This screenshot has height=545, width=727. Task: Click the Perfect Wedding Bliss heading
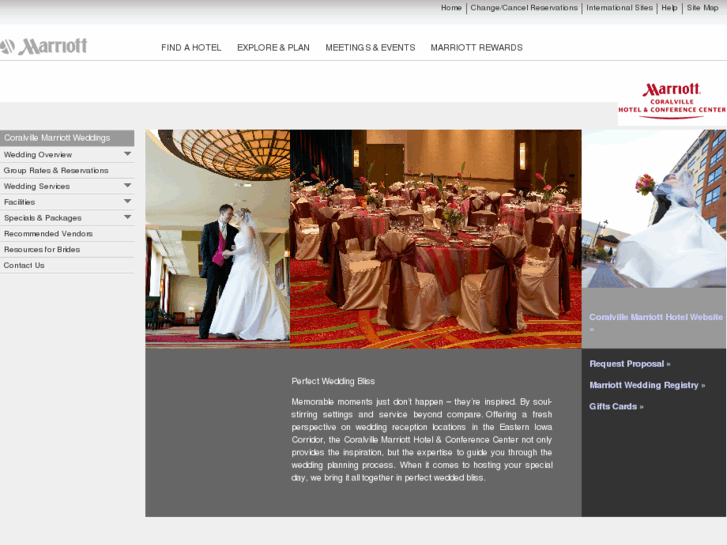pyautogui.click(x=333, y=381)
